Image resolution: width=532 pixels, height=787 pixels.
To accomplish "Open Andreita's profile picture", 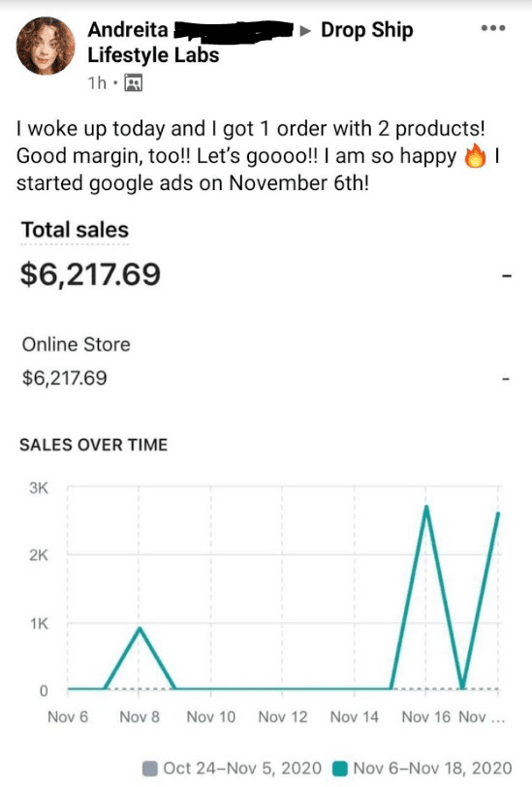I will coord(46,46).
